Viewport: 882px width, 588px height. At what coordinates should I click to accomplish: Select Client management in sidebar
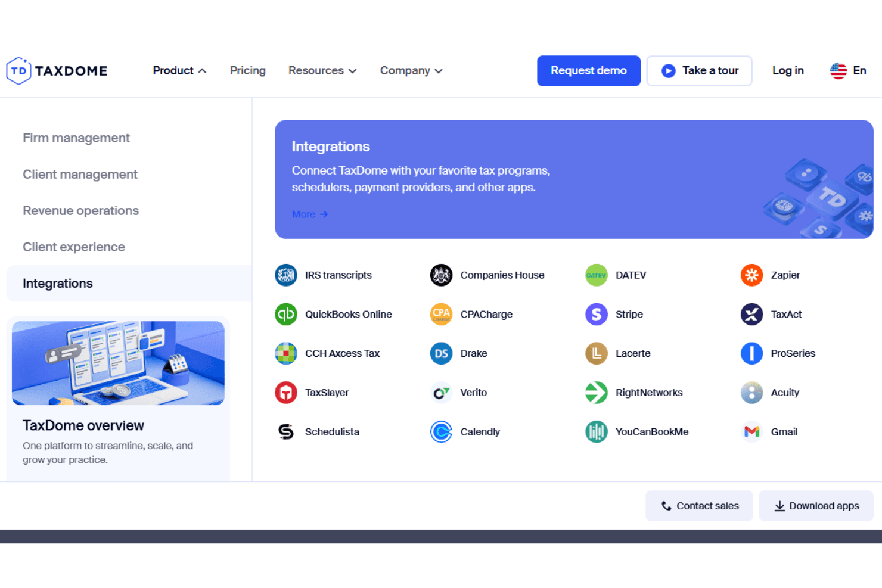80,175
